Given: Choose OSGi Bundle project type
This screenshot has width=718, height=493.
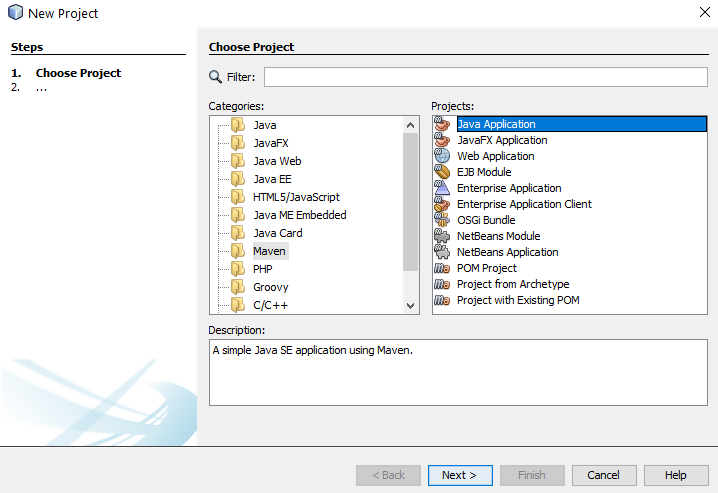Looking at the screenshot, I should (486, 220).
